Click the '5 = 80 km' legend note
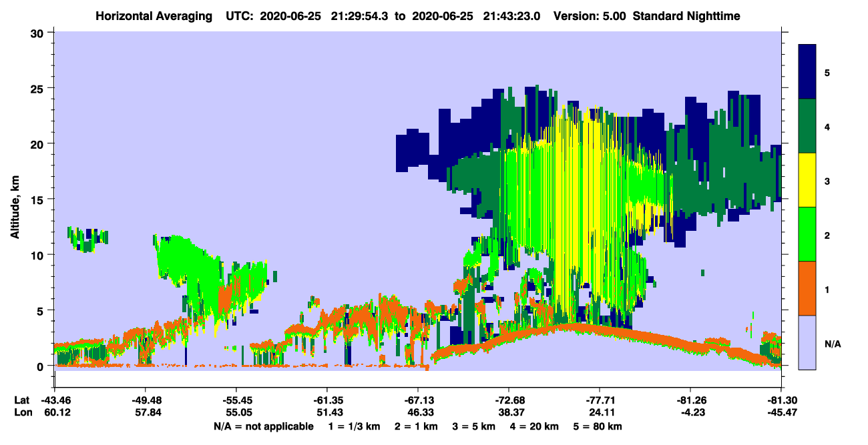 pyautogui.click(x=597, y=426)
